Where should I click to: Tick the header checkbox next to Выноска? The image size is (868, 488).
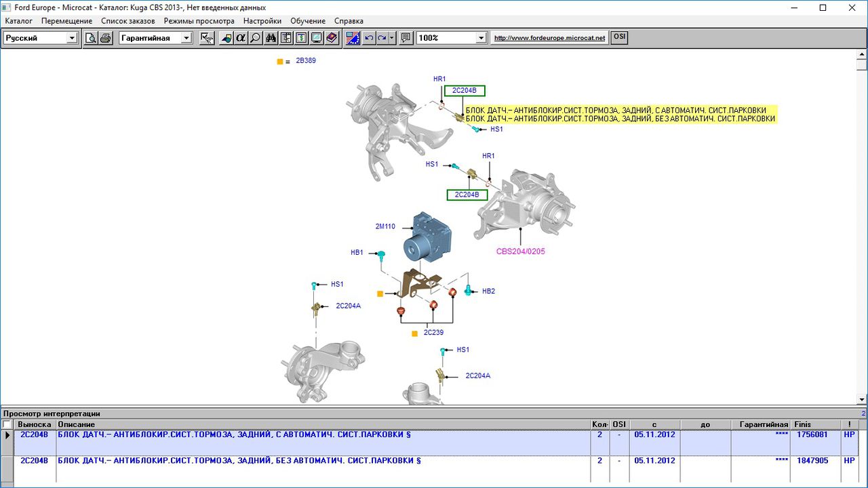[7, 424]
